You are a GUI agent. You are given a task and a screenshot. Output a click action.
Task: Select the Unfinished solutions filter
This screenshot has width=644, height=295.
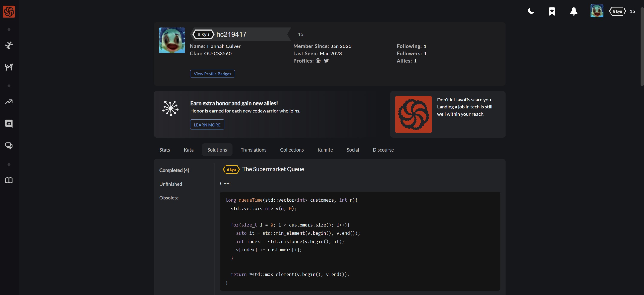click(170, 184)
